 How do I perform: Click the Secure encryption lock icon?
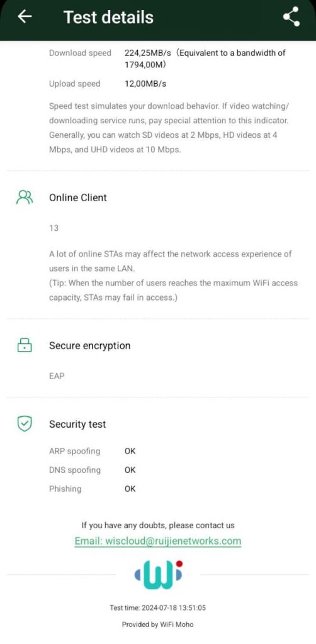click(x=25, y=345)
